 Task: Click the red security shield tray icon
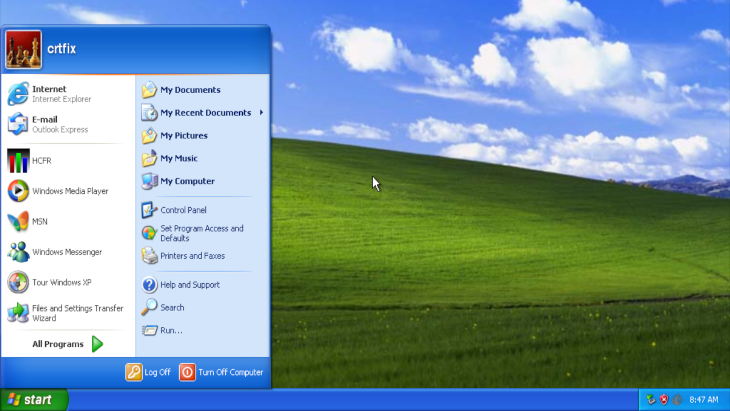coord(663,400)
